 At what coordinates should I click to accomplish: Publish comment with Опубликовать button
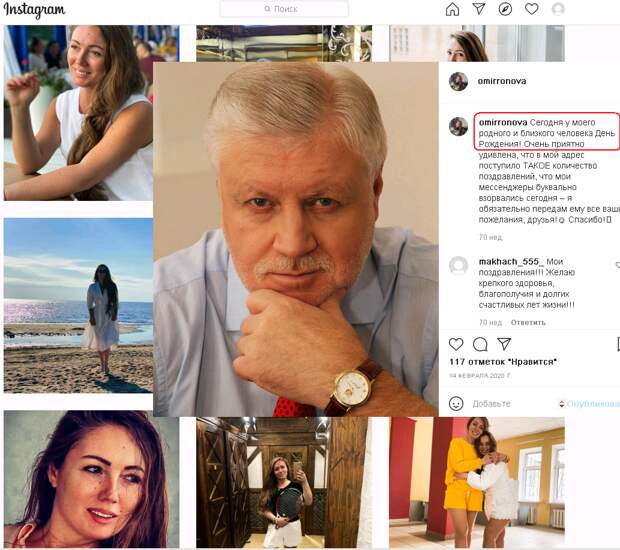coord(592,404)
